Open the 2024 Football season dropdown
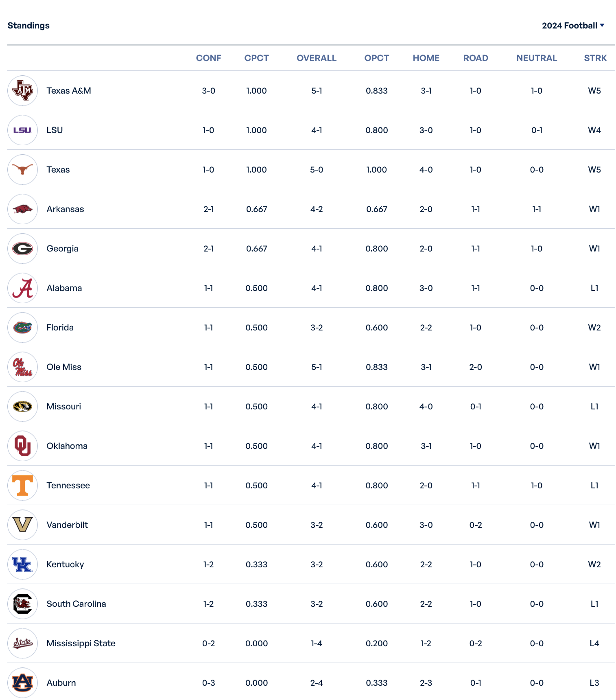Screen dimensions: 616x700 click(573, 26)
